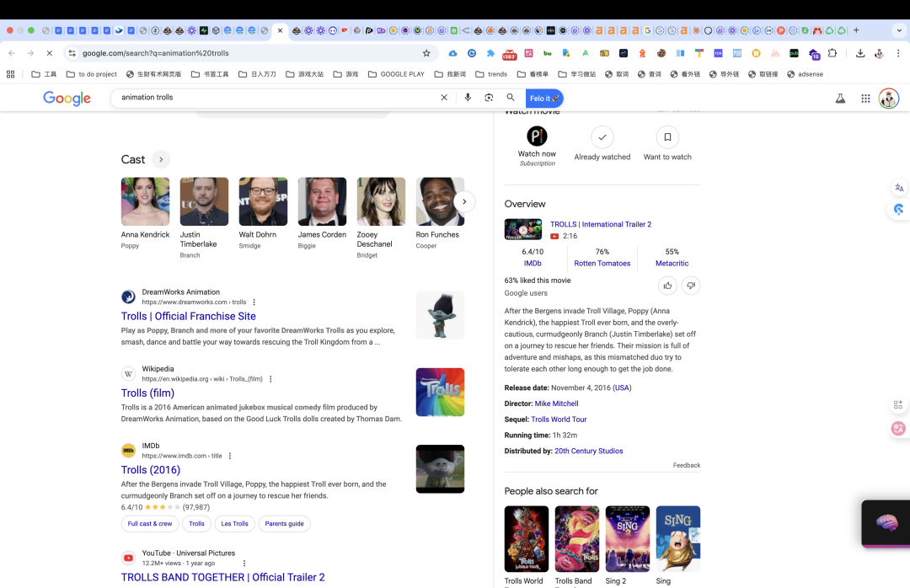The image size is (910, 588).
Task: Open Trolls (2016) IMDb result
Action: pyautogui.click(x=151, y=469)
